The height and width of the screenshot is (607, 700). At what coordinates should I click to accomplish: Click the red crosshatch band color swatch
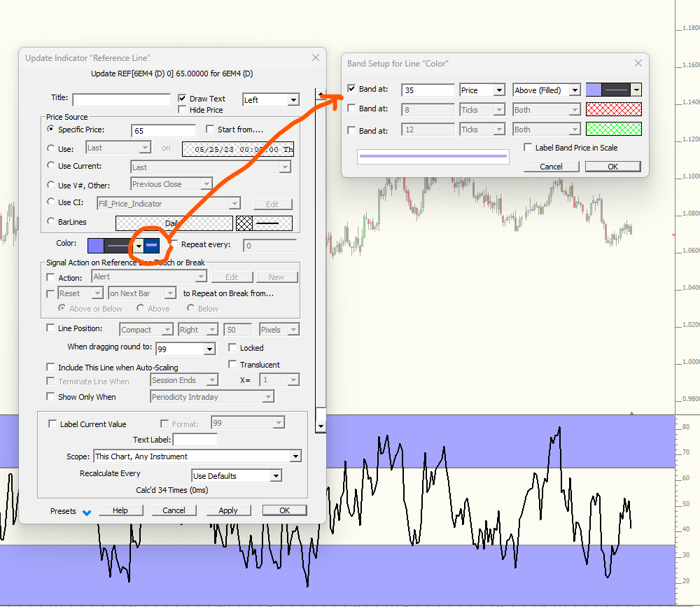pos(613,110)
